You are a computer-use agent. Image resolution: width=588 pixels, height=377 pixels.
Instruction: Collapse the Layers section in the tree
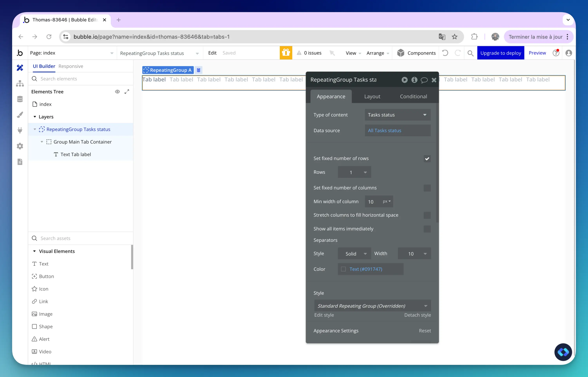[35, 117]
